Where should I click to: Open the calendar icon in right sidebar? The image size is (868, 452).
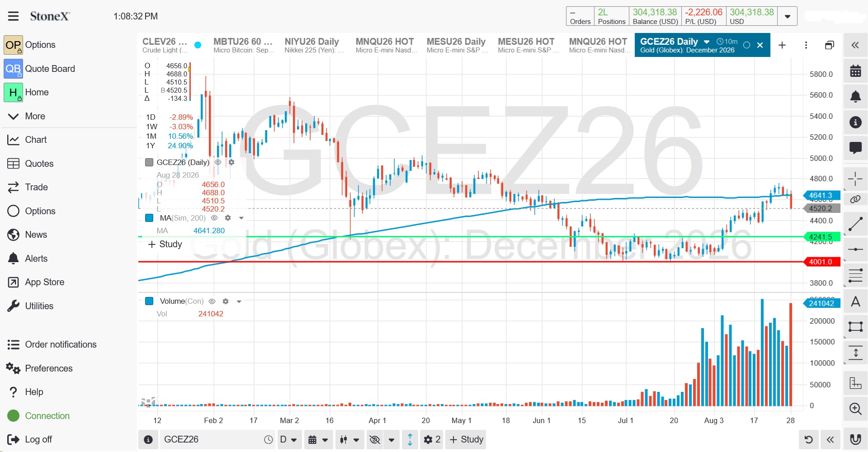tap(855, 71)
